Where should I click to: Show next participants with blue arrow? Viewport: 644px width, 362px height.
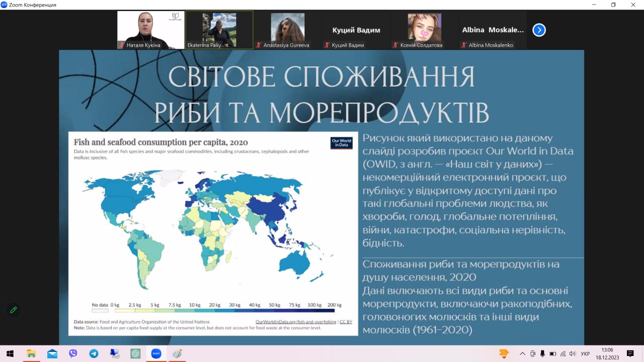point(539,30)
